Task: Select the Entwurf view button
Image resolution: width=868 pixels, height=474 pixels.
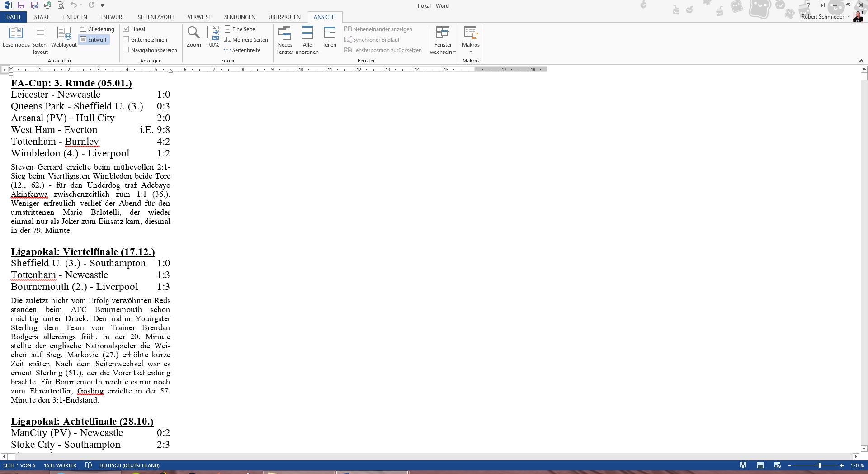Action: pos(94,39)
